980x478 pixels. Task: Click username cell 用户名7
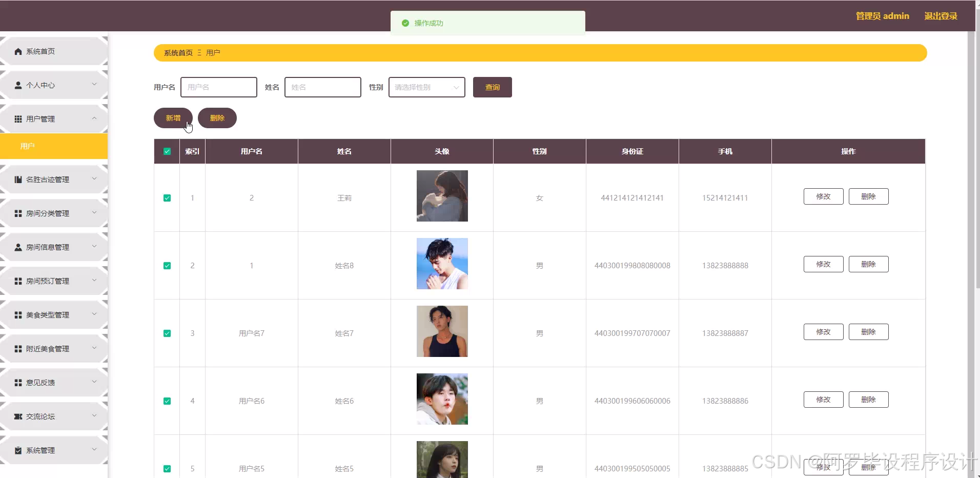pos(252,333)
